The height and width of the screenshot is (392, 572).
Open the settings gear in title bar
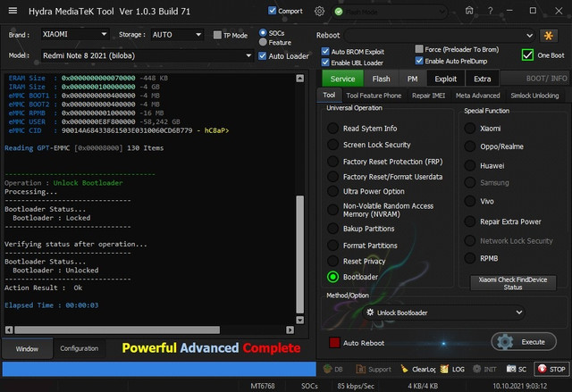click(320, 11)
